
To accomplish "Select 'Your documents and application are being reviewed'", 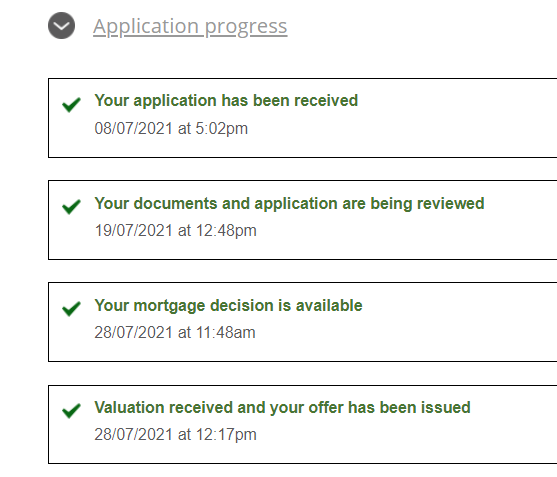I will (289, 204).
